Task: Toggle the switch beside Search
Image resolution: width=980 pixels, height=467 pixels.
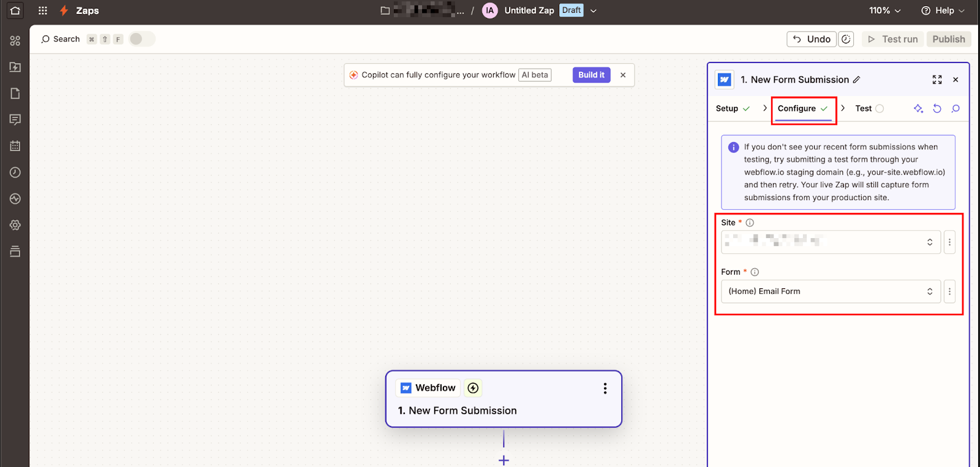Action: pos(142,39)
